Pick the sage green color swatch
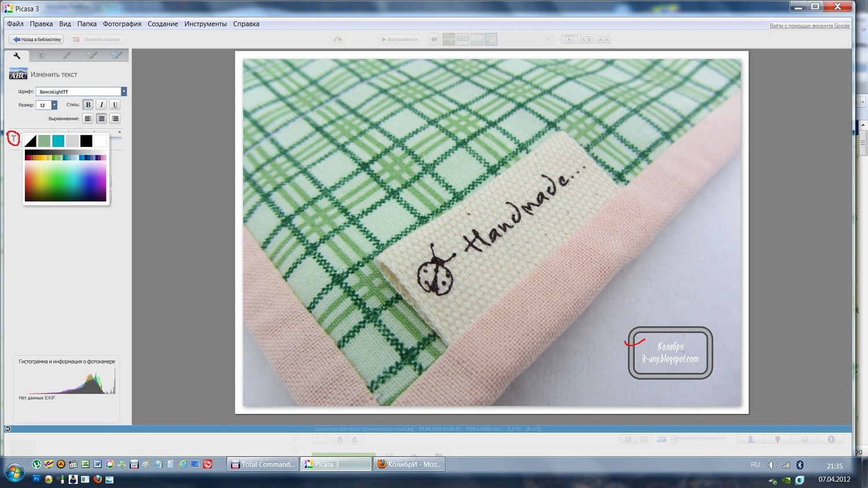Viewport: 868px width, 488px height. (x=44, y=141)
